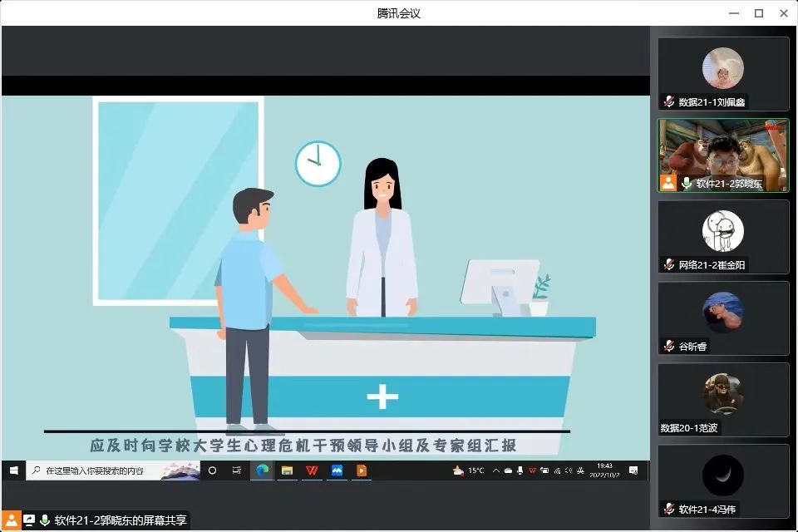
Task: Click green microphone icon on 软件21-2郭晓东 tile
Action: pos(687,183)
